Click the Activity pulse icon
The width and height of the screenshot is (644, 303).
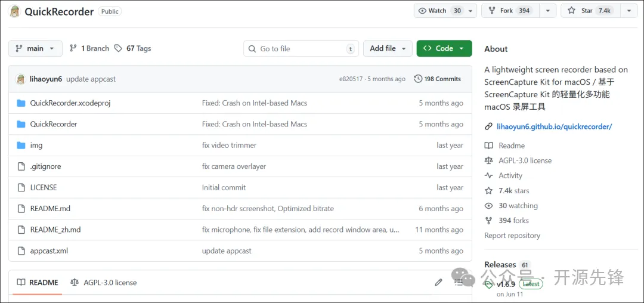[x=489, y=175]
